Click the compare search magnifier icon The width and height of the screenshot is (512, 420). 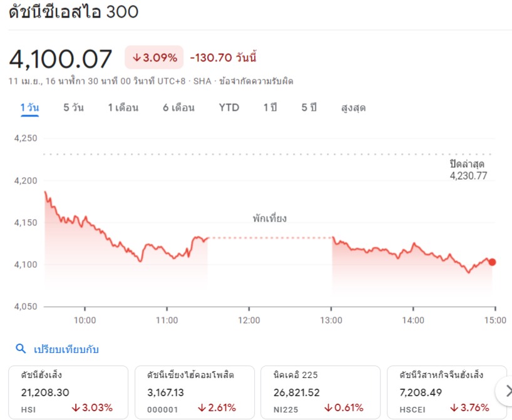(21, 349)
